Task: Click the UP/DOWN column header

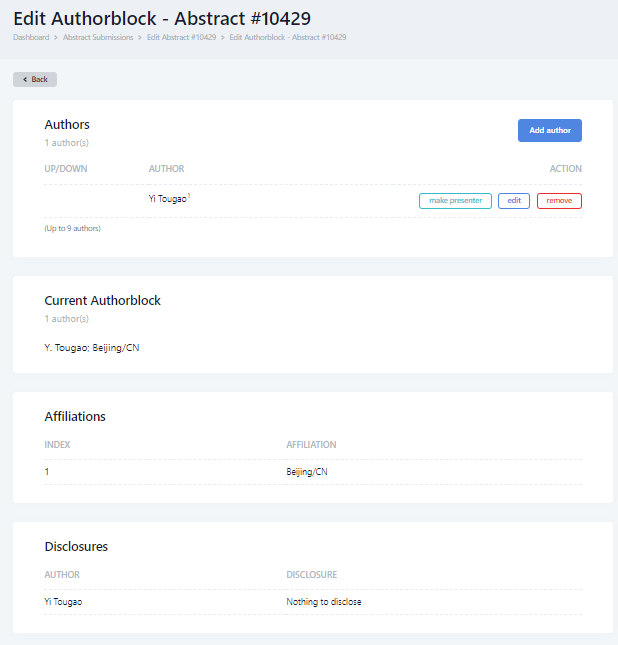Action: click(66, 169)
